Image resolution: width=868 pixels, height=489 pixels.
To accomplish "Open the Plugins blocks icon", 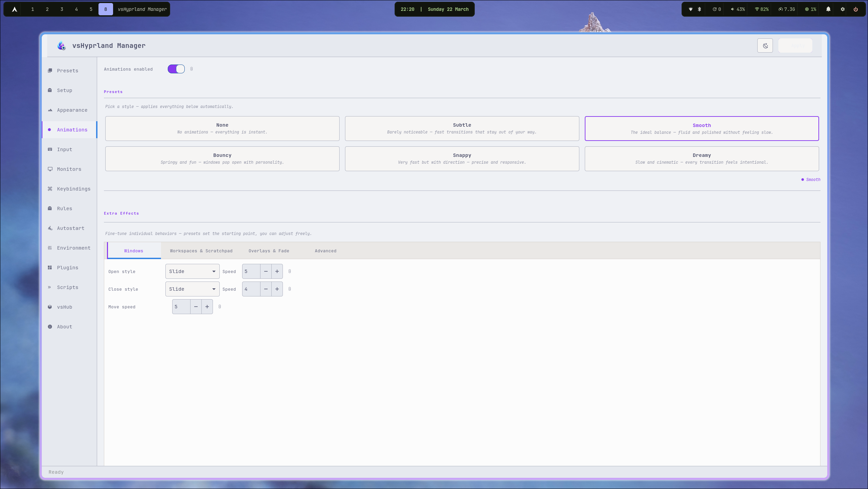I will click(x=50, y=268).
